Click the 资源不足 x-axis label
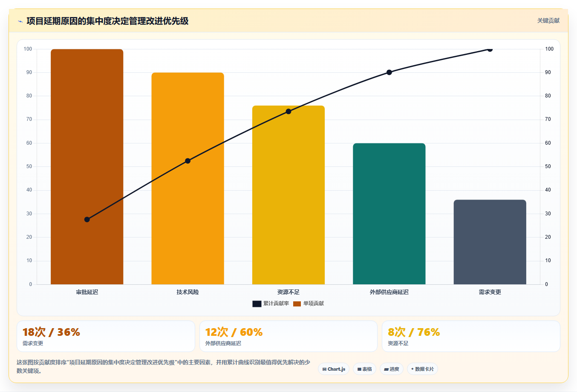 (x=288, y=292)
